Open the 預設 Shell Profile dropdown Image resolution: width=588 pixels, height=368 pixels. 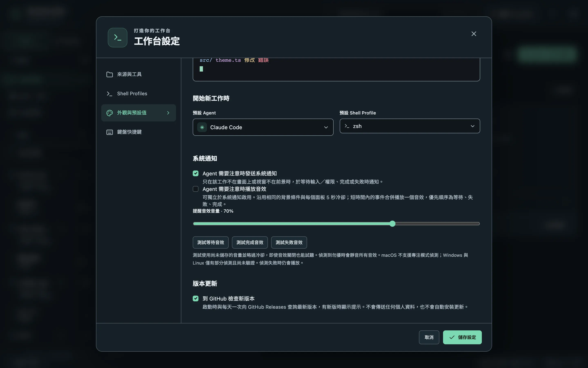coord(410,126)
